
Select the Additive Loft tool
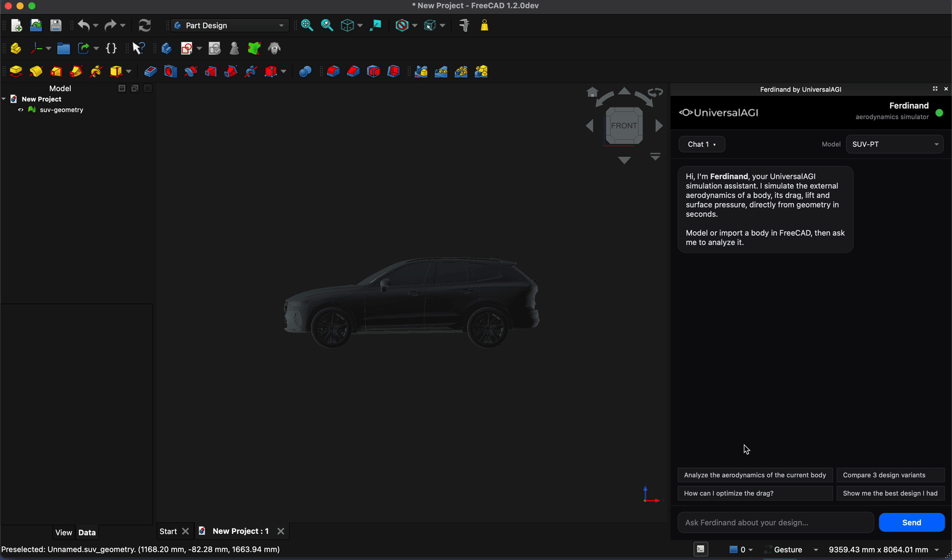[56, 71]
